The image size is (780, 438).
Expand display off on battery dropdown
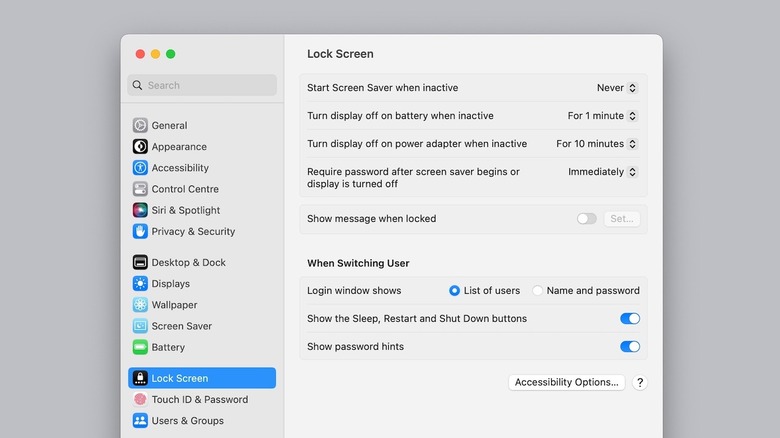point(603,116)
